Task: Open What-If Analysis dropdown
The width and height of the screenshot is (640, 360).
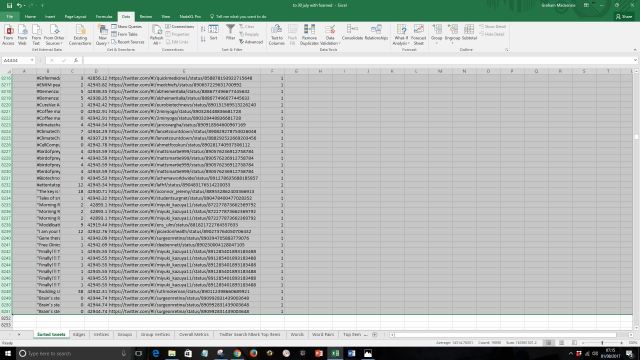Action: tap(401, 34)
